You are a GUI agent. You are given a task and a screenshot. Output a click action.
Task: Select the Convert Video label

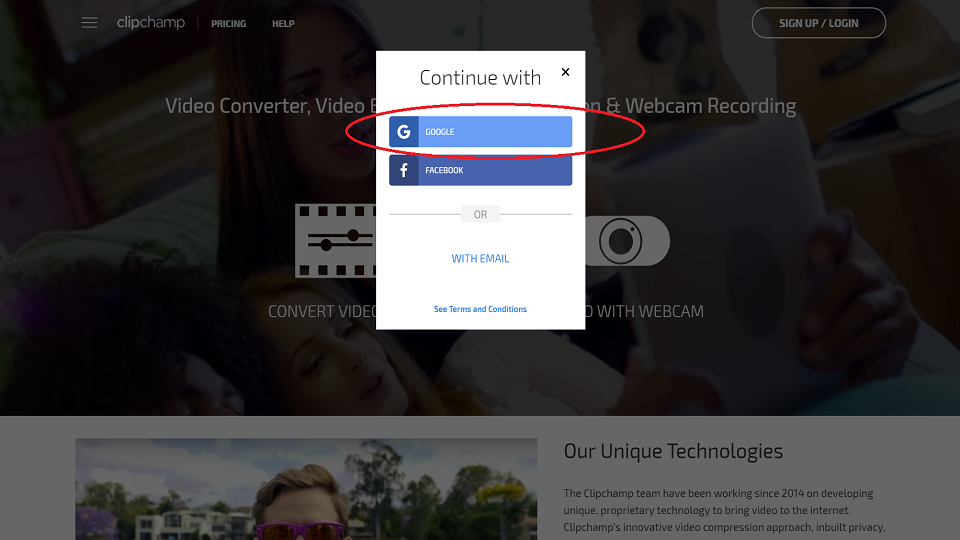(322, 311)
